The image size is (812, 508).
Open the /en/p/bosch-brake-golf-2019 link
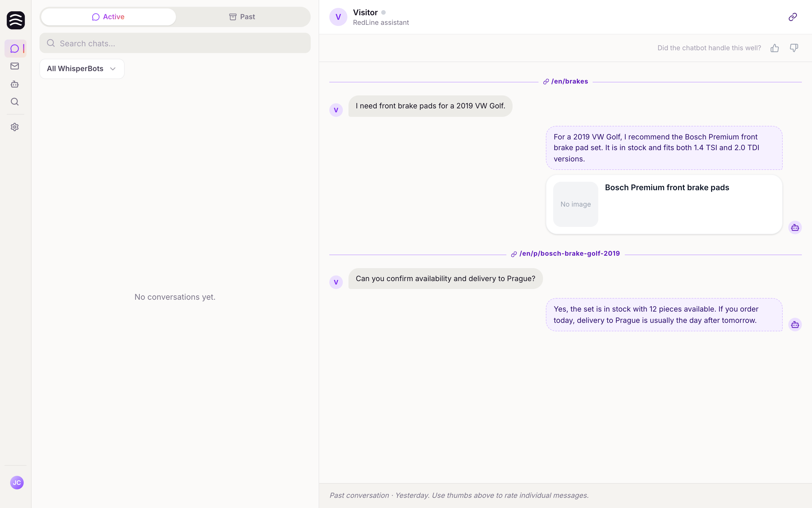[x=566, y=254]
